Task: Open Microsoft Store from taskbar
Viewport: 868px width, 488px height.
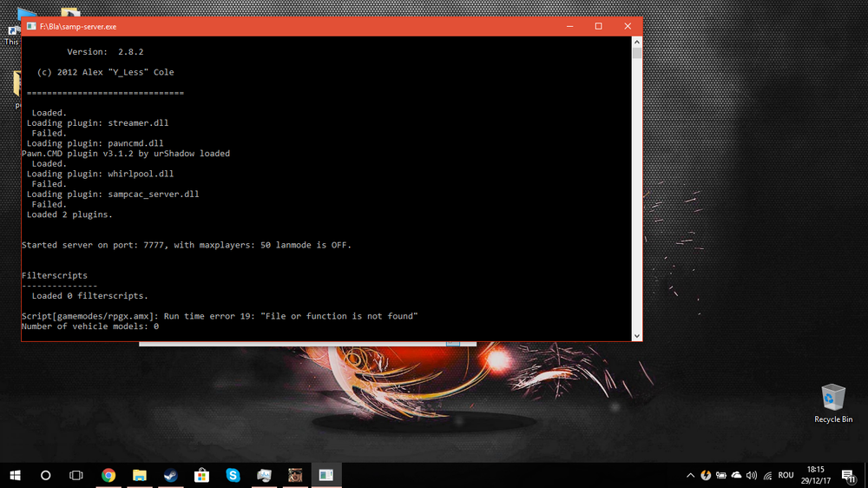Action: (201, 475)
